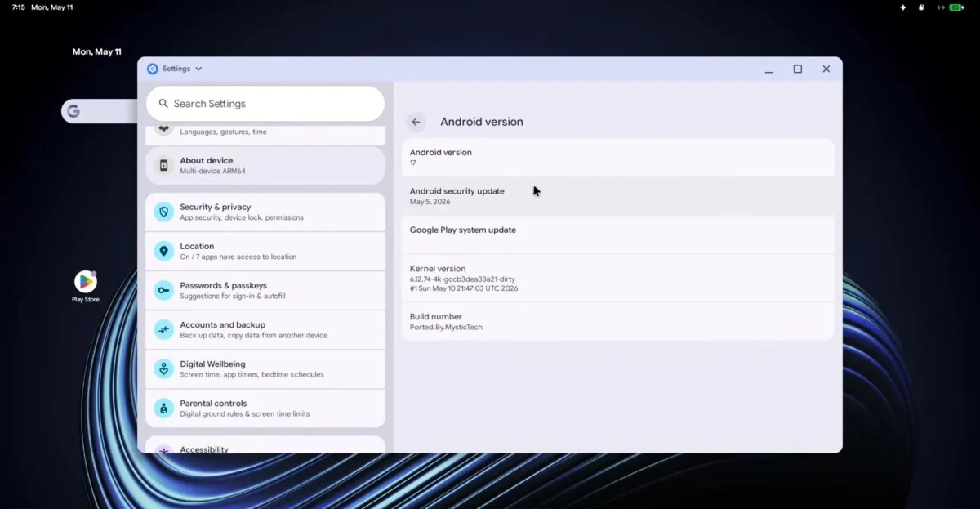Open Passwords & passkeys settings
This screenshot has width=980, height=509.
265,290
